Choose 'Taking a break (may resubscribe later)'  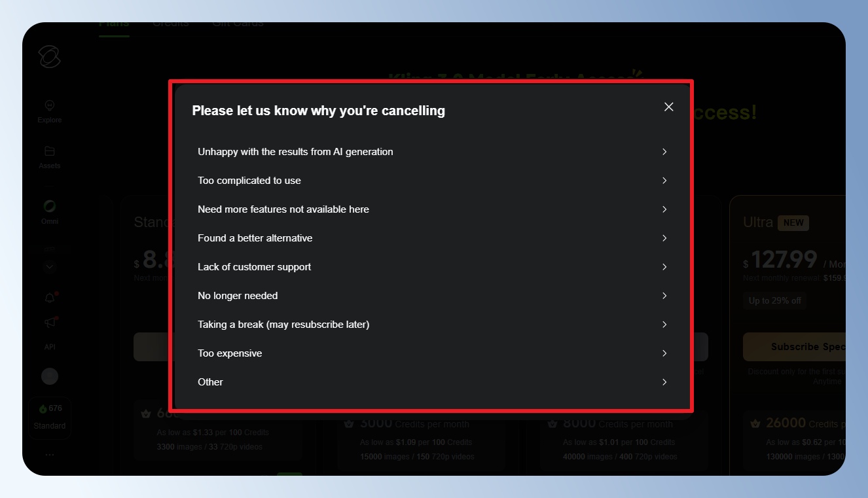283,325
